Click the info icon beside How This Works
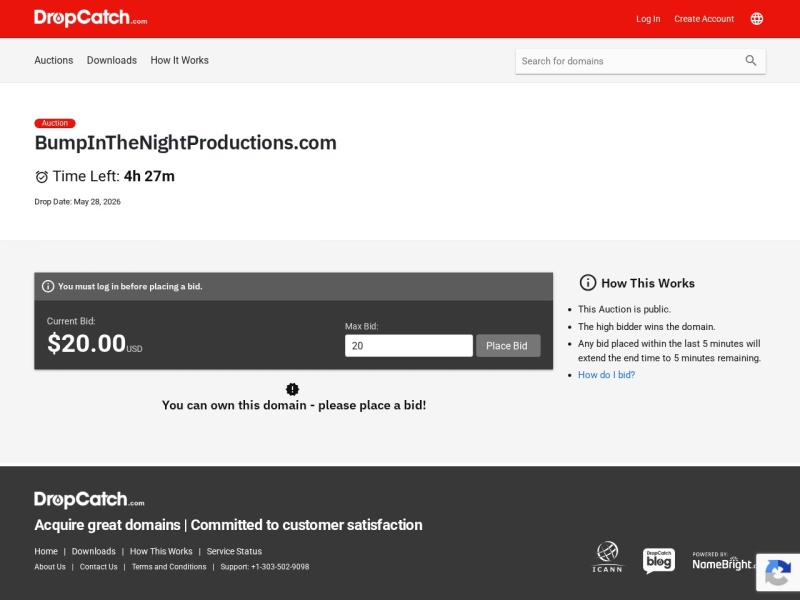The image size is (800, 600). 588,283
